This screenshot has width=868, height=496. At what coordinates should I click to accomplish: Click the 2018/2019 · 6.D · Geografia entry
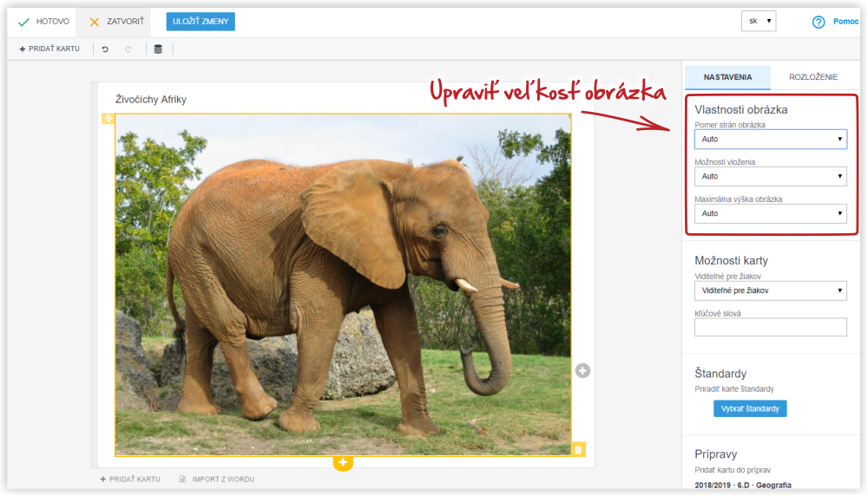(743, 485)
